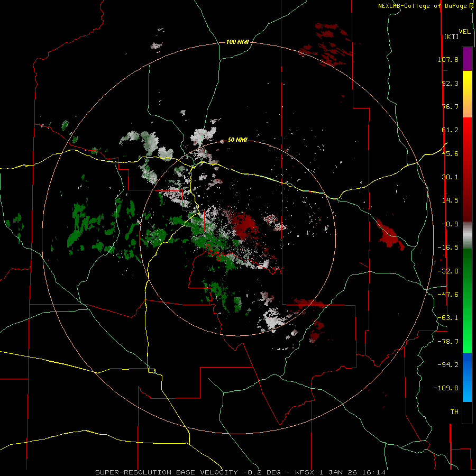Select the 107.8 velocity scale value
Screen dimensions: 476x476
pos(448,59)
